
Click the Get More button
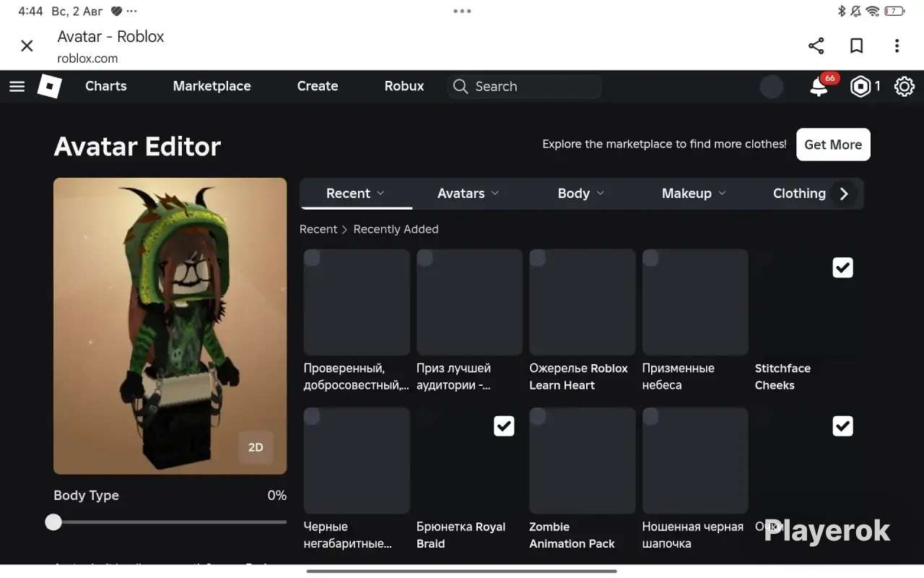coord(834,144)
